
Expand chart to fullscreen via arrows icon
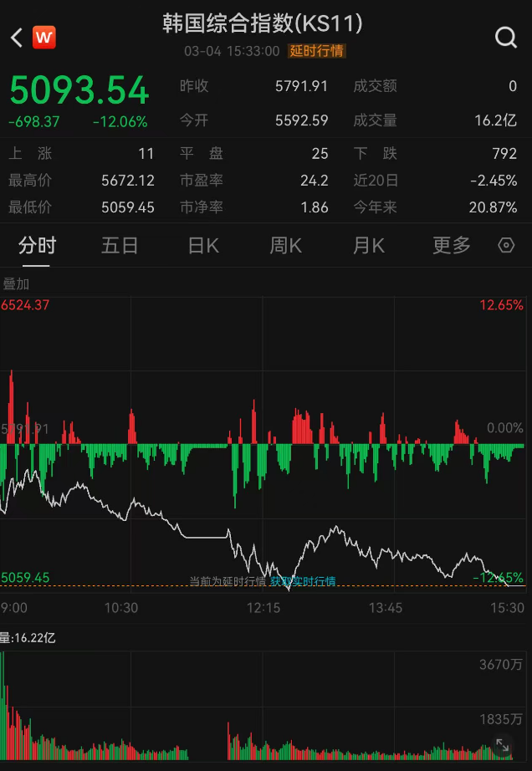pyautogui.click(x=503, y=744)
